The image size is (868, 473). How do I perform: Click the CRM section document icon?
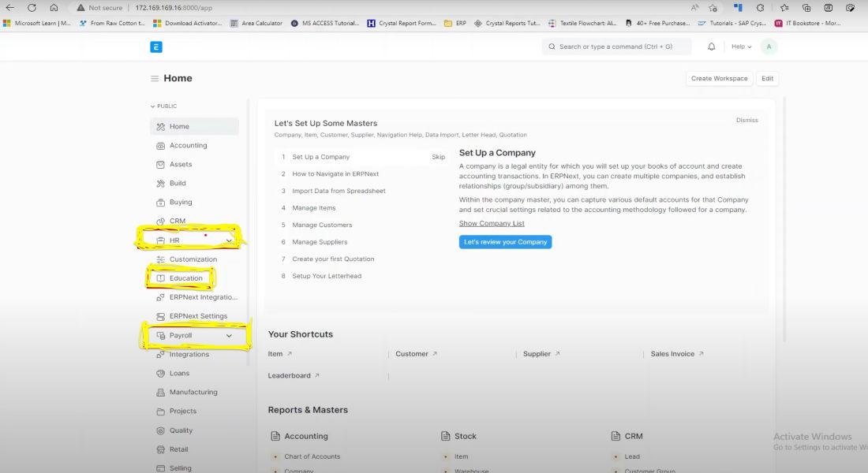(x=615, y=436)
